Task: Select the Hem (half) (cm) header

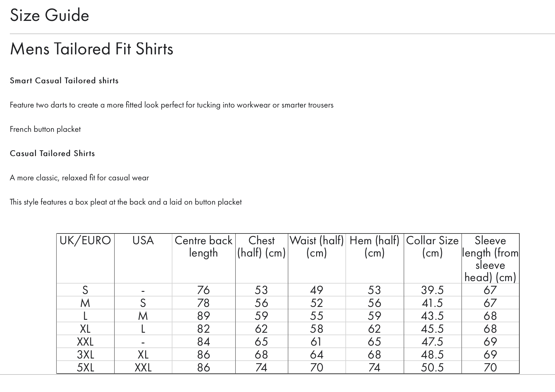Action: [374, 247]
